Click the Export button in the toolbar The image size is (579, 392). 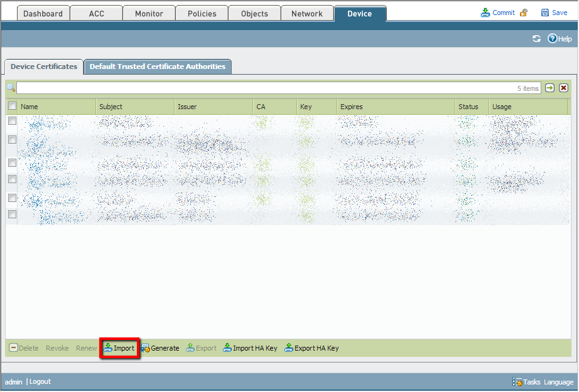pyautogui.click(x=201, y=348)
